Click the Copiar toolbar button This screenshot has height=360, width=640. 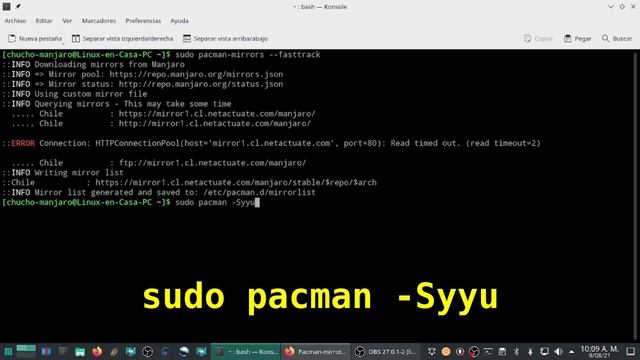(x=538, y=38)
